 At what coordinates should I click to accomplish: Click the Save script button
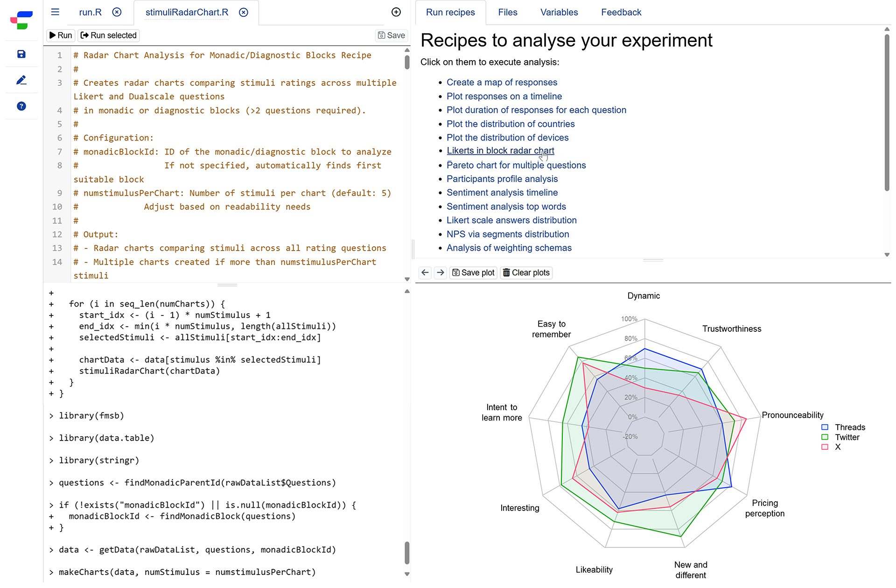392,35
